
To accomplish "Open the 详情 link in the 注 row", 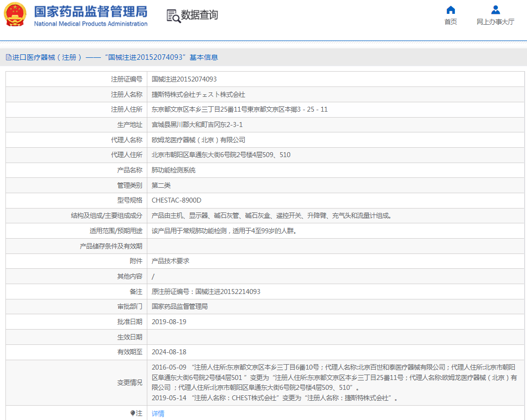I will click(x=158, y=414).
